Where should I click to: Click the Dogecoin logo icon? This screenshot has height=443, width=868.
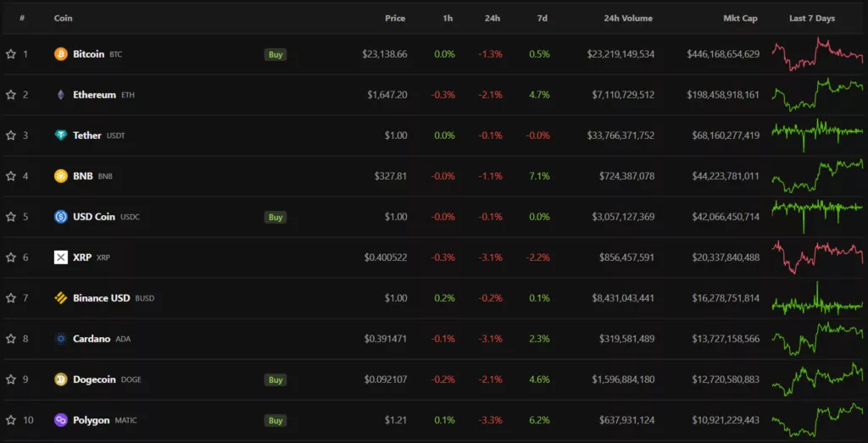click(x=61, y=379)
